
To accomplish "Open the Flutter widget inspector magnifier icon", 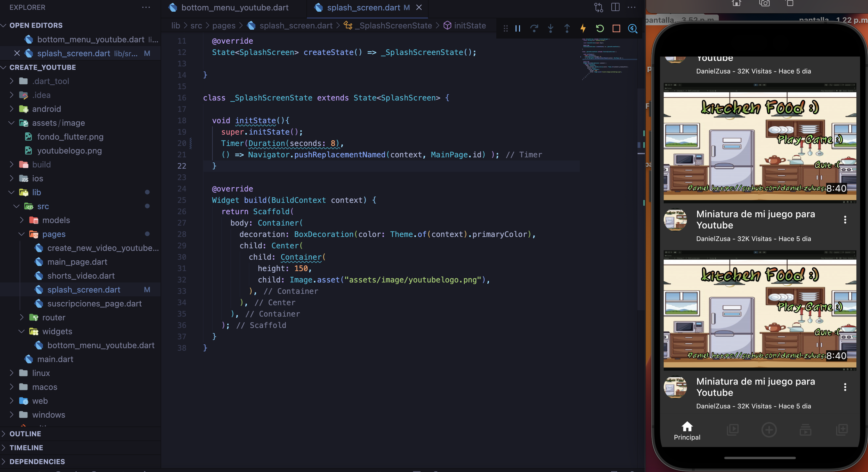I will click(633, 29).
